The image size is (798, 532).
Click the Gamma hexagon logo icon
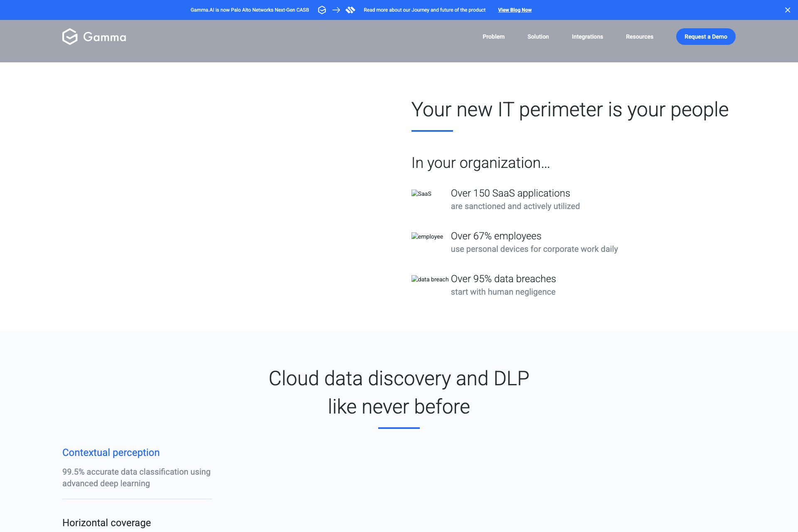tap(70, 37)
